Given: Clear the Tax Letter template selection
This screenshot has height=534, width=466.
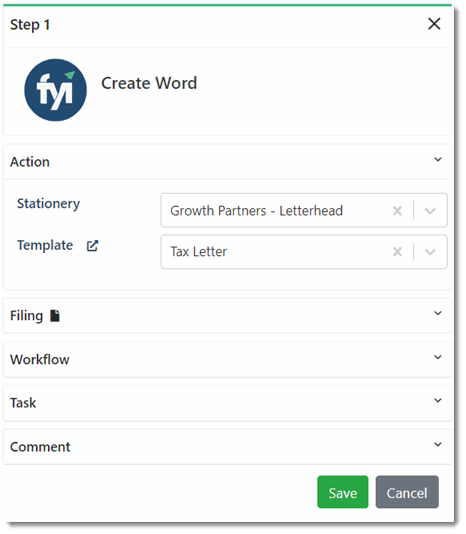Looking at the screenshot, I should 397,252.
